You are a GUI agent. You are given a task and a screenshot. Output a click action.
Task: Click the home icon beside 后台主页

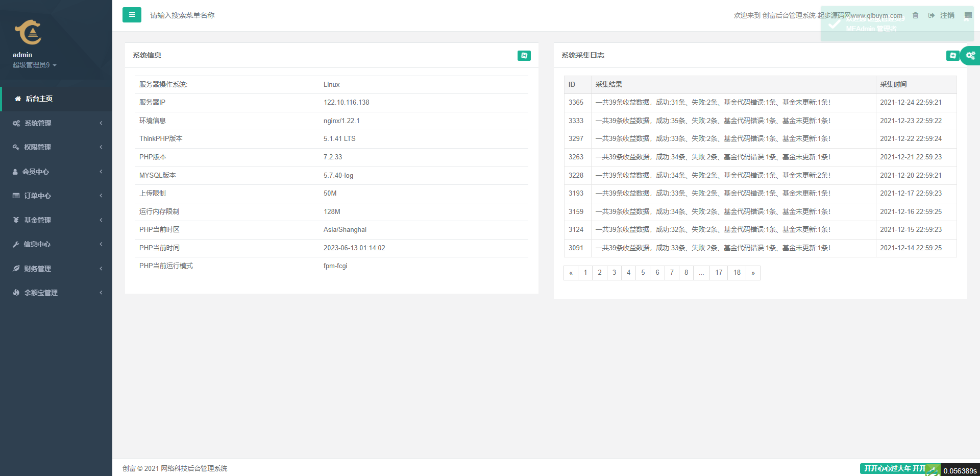(x=18, y=99)
